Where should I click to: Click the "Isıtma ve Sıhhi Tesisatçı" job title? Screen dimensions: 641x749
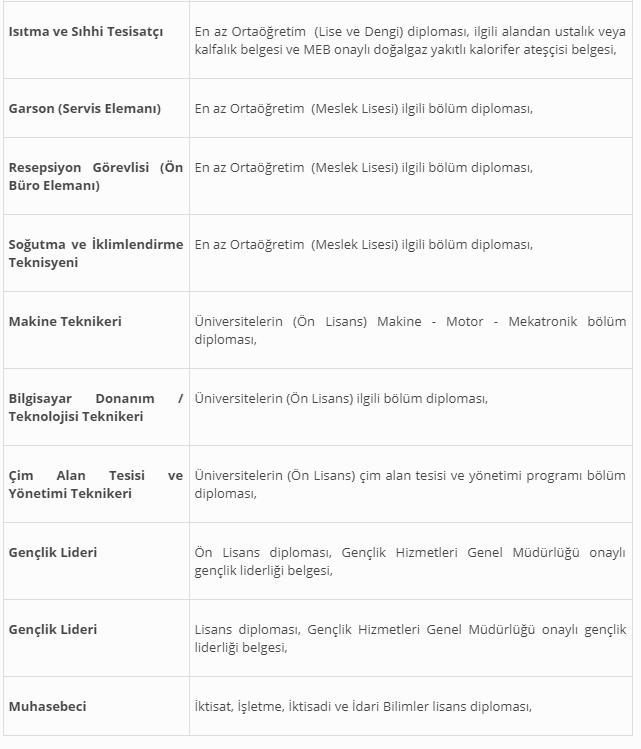click(x=86, y=31)
